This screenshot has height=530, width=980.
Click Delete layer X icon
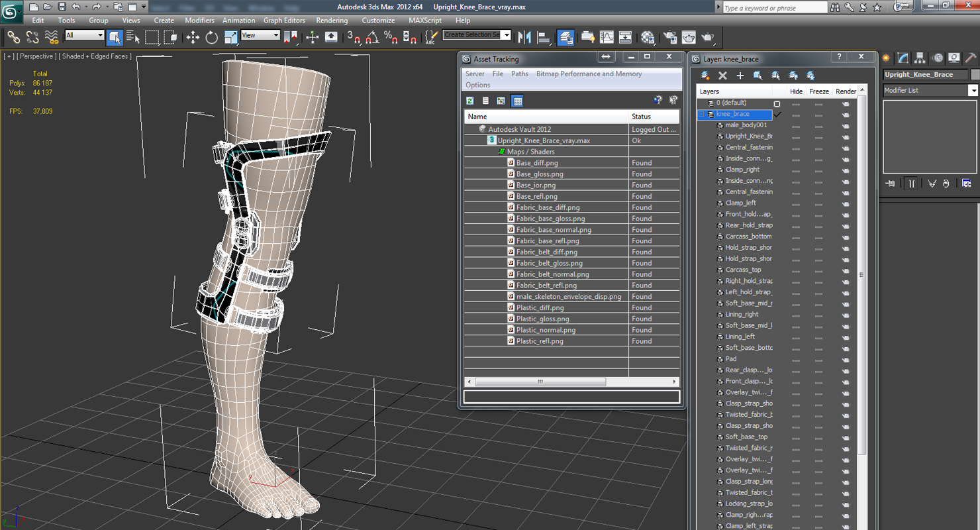pyautogui.click(x=722, y=76)
